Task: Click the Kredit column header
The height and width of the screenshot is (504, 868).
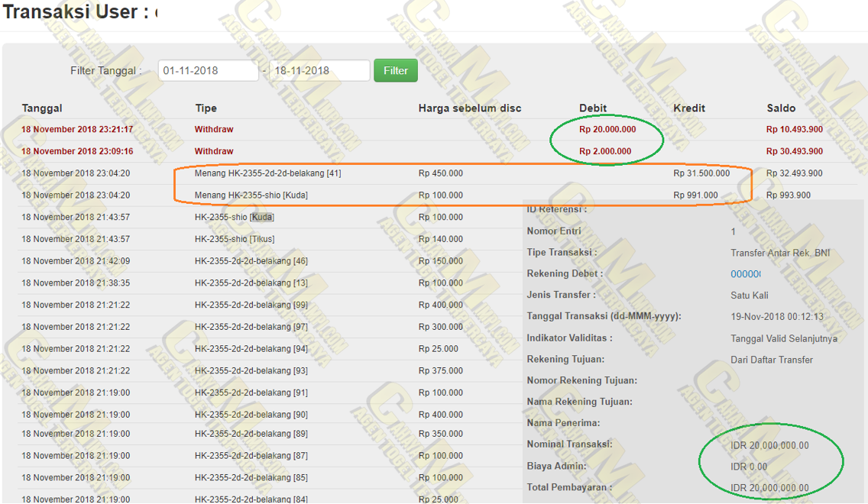Action: (x=688, y=108)
